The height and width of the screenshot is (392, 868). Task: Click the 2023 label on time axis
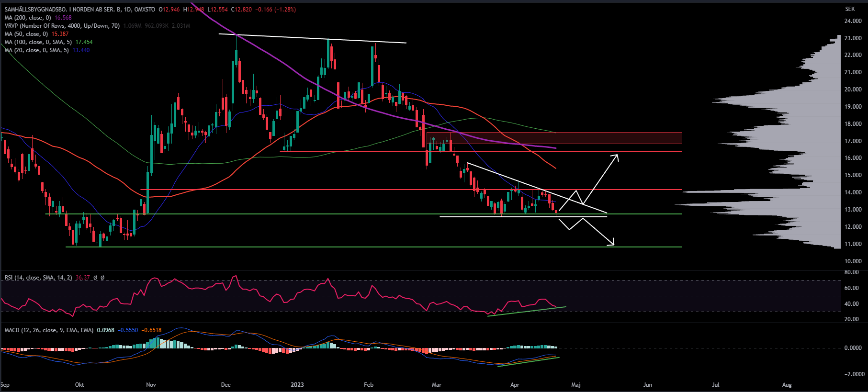297,385
